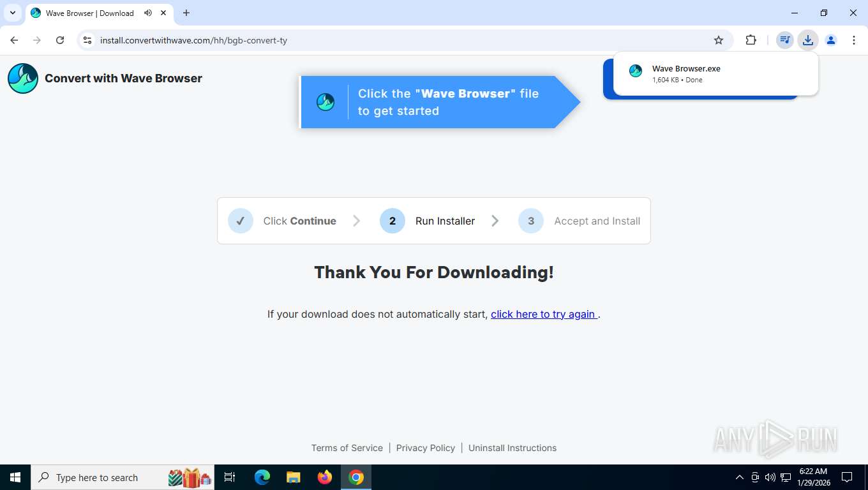Click the Chrome forward arrow

point(37,40)
